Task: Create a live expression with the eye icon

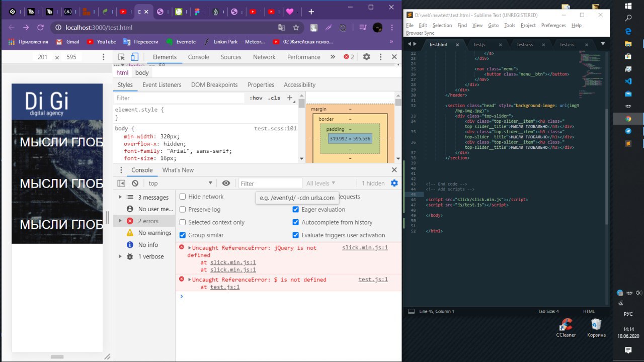Action: point(226,184)
